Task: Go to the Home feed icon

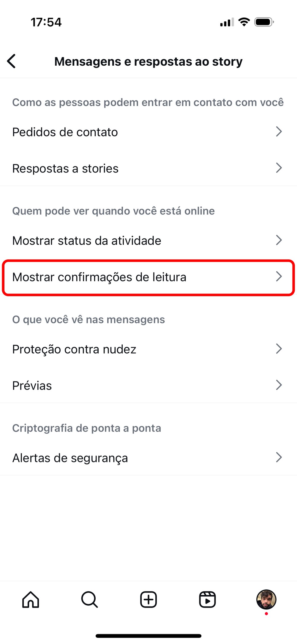Action: point(31,599)
